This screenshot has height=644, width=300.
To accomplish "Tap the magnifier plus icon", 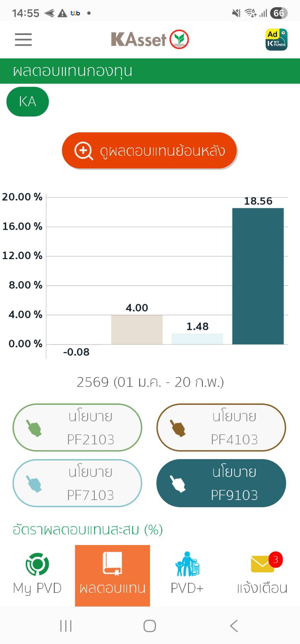I will point(83,151).
